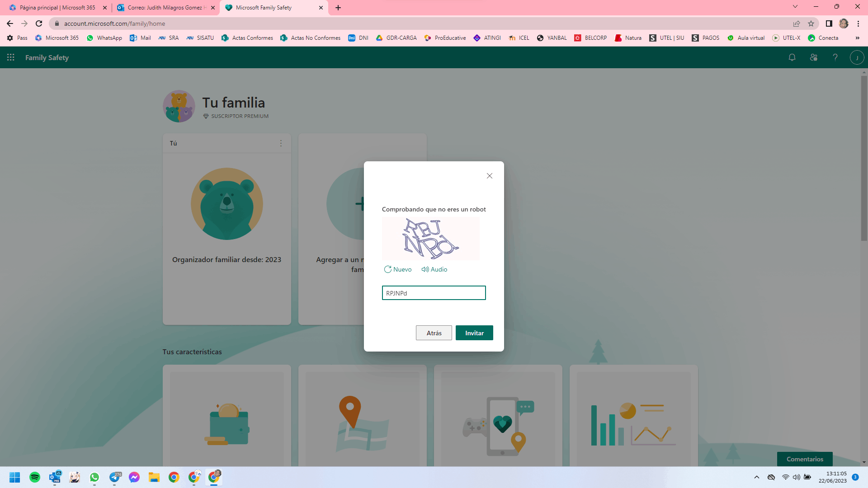Switch to the Página principal Microsoft 365 tab

click(x=57, y=8)
